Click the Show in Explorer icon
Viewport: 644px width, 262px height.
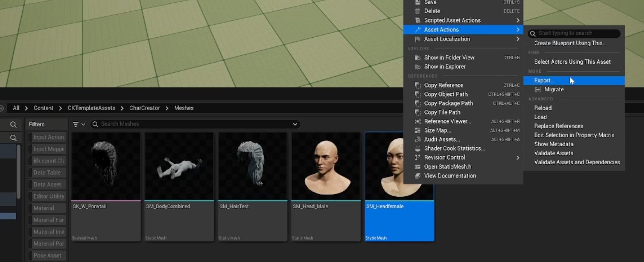tap(417, 67)
